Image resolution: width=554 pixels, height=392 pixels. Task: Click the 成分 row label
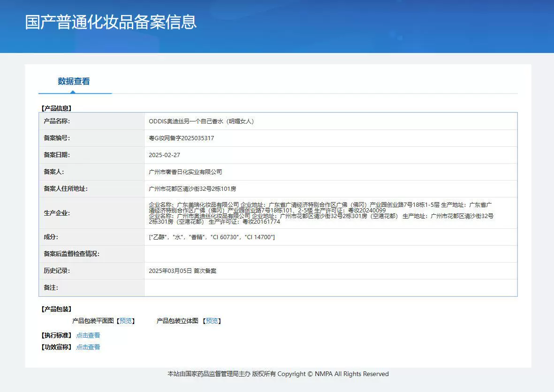point(51,237)
